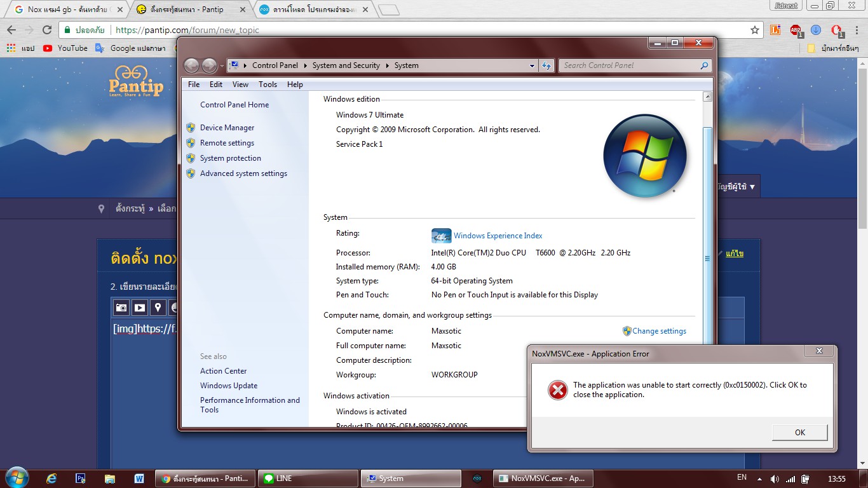The height and width of the screenshot is (488, 868).
Task: Open the recent pages dropdown arrow
Action: [222, 65]
